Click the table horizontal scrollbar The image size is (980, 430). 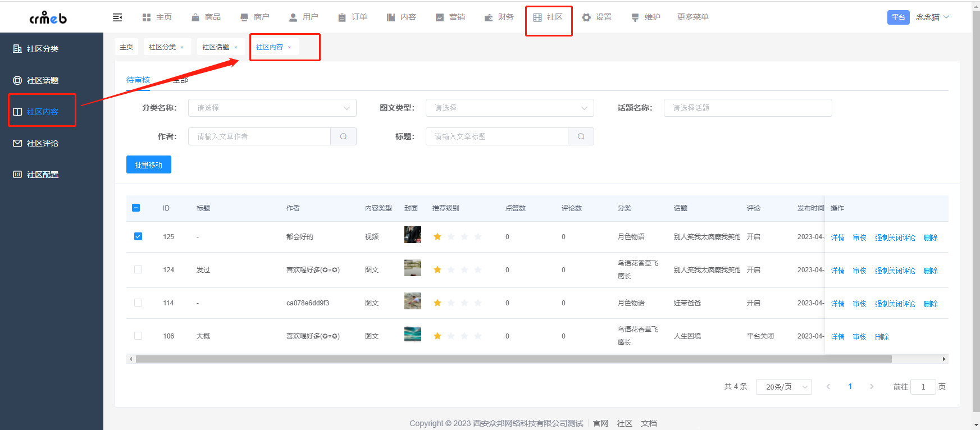click(514, 359)
